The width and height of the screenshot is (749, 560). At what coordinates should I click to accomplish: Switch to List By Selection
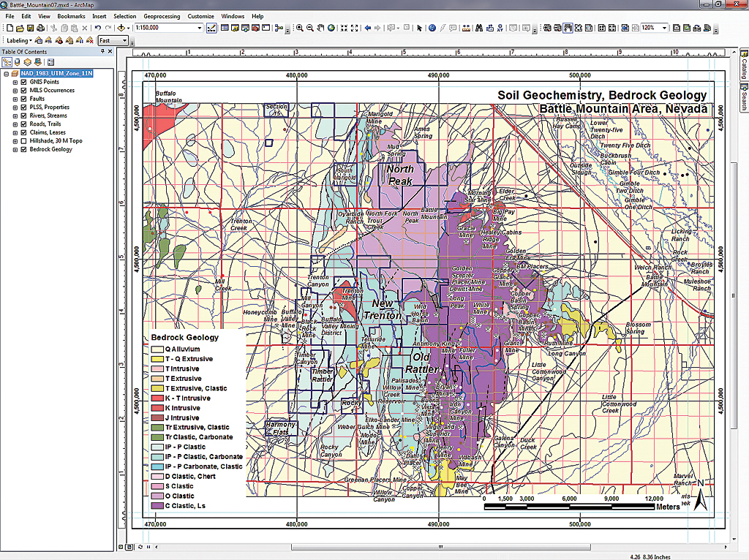tap(38, 62)
